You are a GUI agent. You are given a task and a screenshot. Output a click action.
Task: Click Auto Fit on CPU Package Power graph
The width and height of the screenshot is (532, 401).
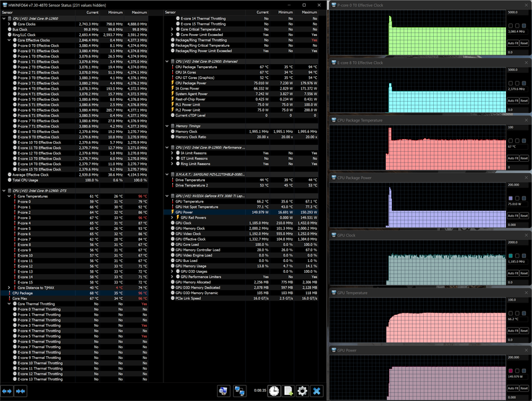coord(513,216)
